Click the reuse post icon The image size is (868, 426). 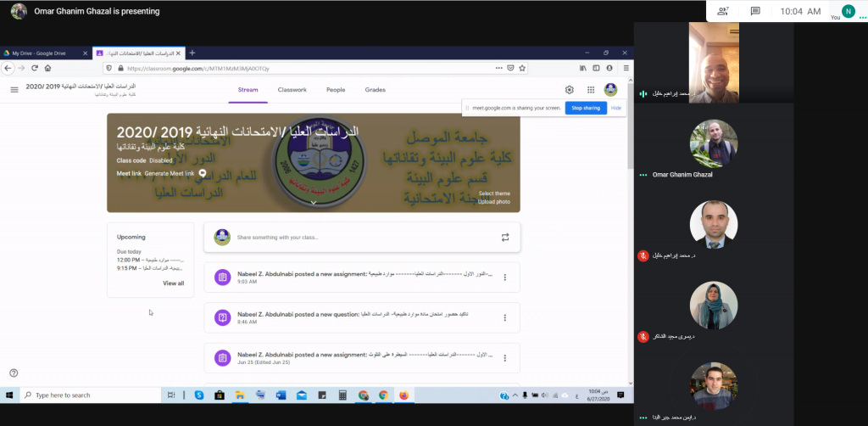pos(505,238)
